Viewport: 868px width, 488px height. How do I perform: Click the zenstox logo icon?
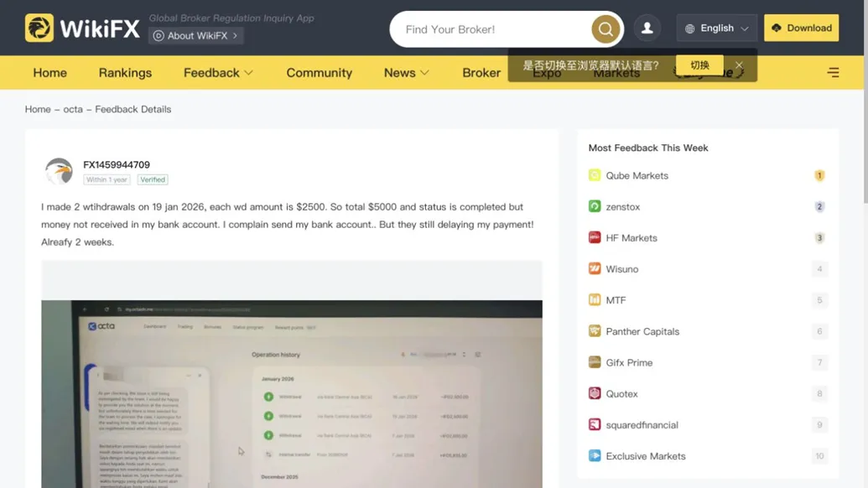(x=595, y=206)
